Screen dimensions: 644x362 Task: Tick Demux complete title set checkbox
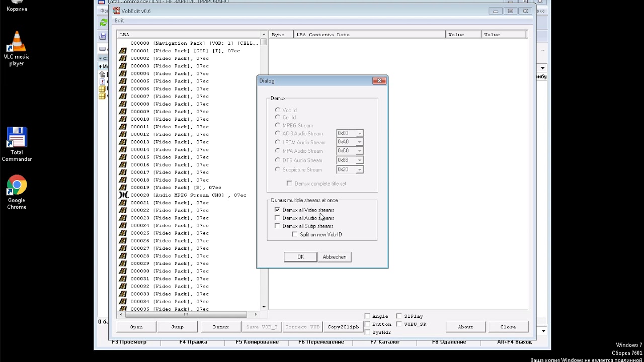pos(289,184)
